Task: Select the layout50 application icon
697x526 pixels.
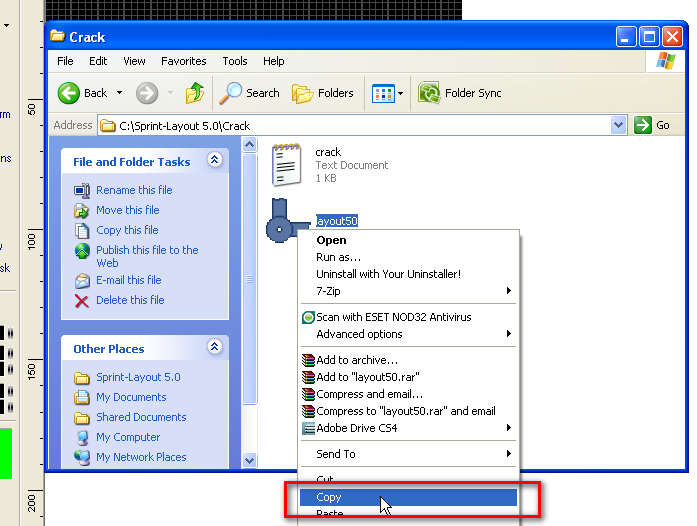Action: (286, 221)
